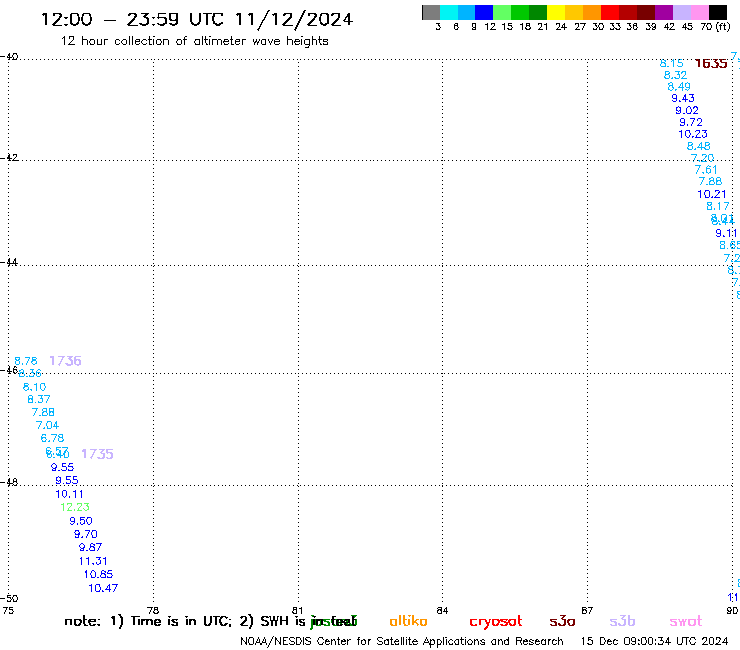Select the 6.78 wave height value
This screenshot has width=740, height=650.
[x=52, y=439]
